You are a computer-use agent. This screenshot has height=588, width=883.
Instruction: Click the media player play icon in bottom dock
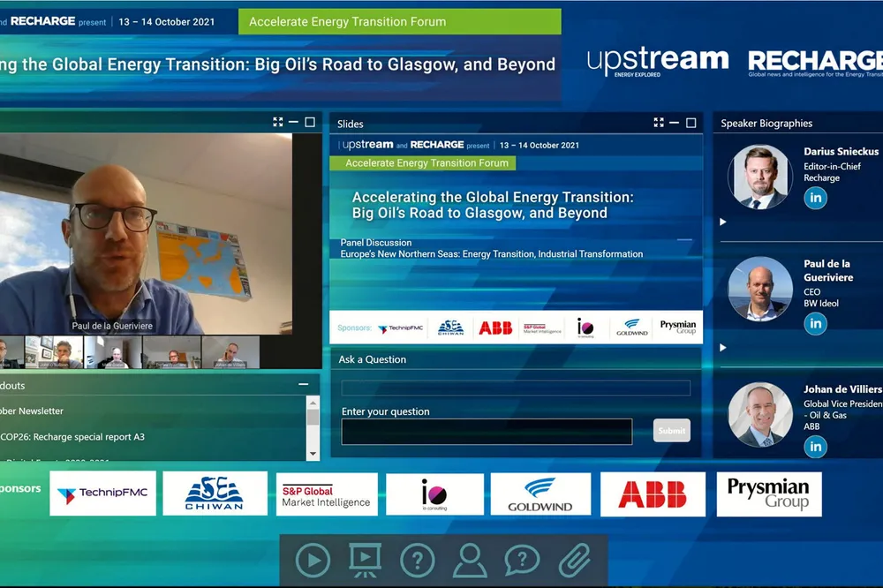[313, 561]
